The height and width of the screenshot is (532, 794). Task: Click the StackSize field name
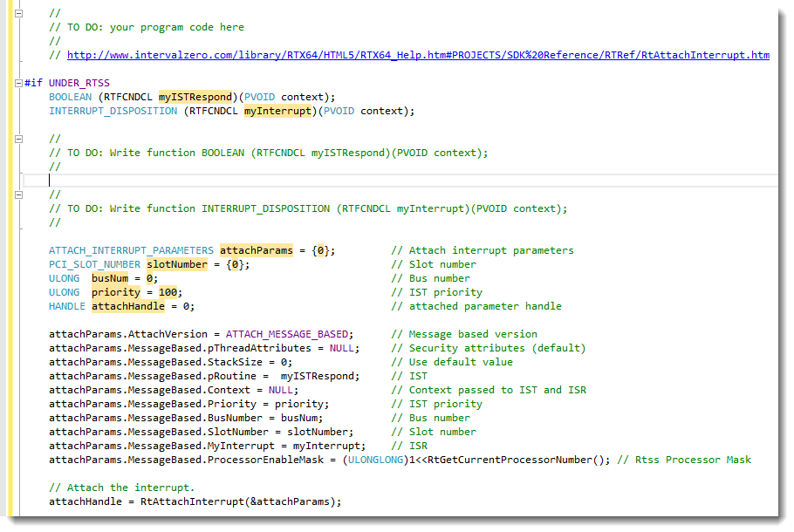click(x=235, y=362)
